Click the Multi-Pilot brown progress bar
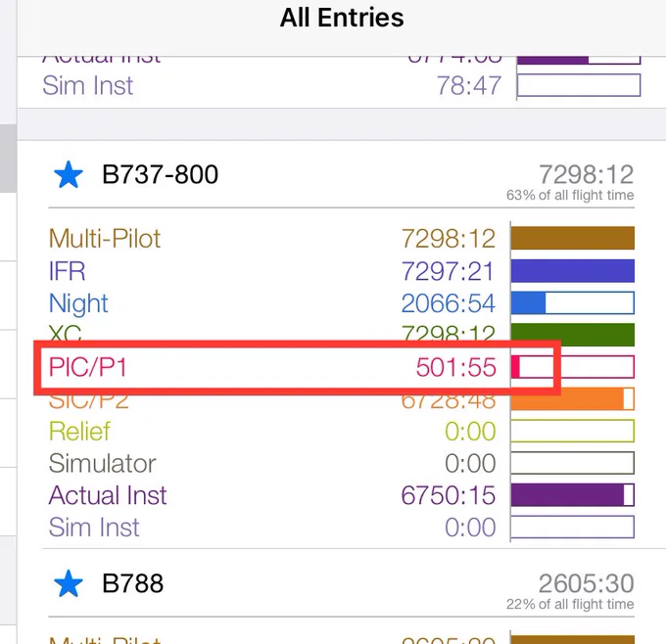 573,238
